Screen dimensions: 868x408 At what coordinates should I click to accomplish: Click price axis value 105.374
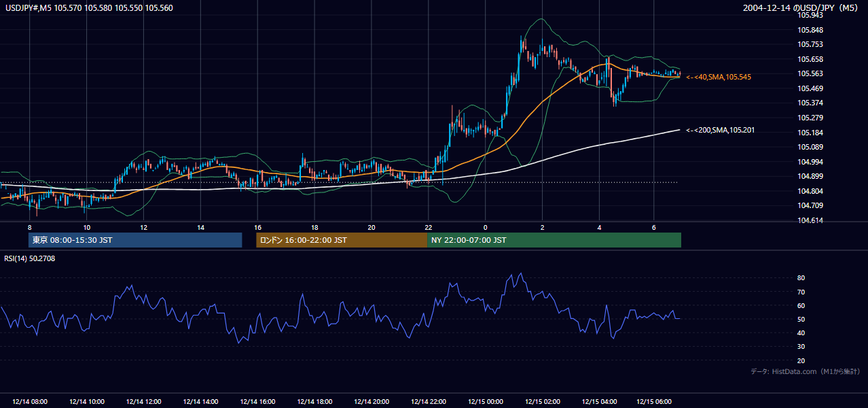(x=810, y=103)
